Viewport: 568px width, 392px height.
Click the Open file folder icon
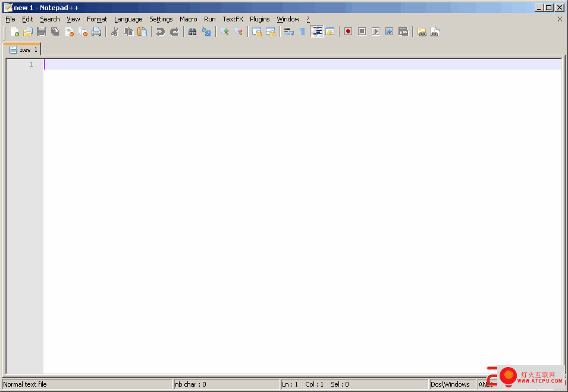pyautogui.click(x=28, y=32)
